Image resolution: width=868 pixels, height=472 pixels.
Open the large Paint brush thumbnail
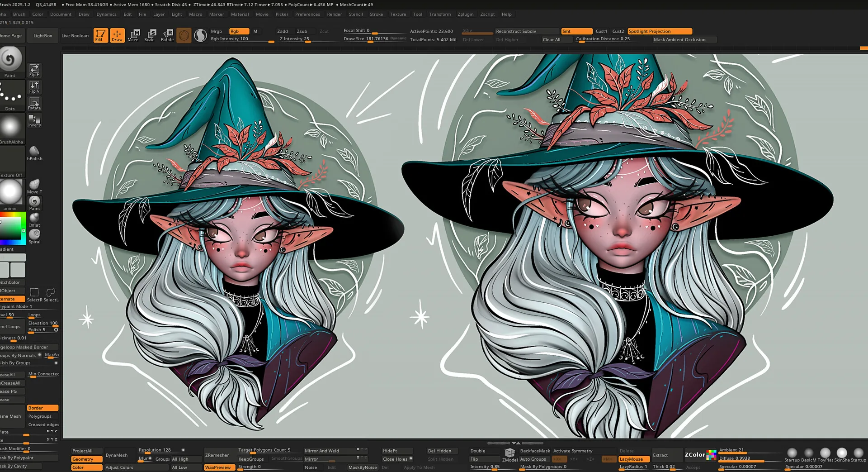(x=11, y=62)
